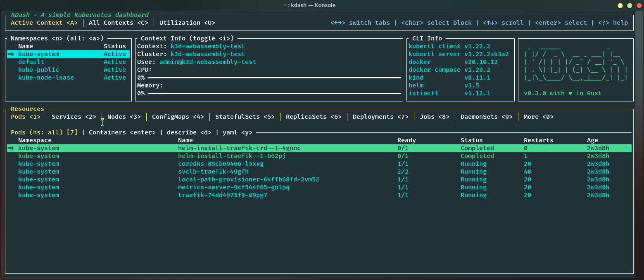Click the KDash ASCII art logo
The width and height of the screenshot is (644, 280).
(x=576, y=66)
